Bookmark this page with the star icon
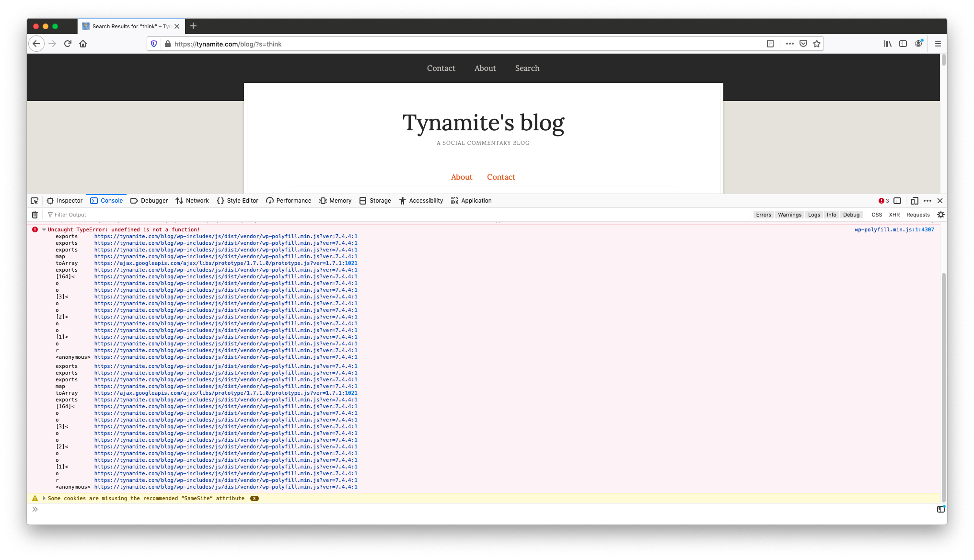The width and height of the screenshot is (974, 560). [816, 44]
